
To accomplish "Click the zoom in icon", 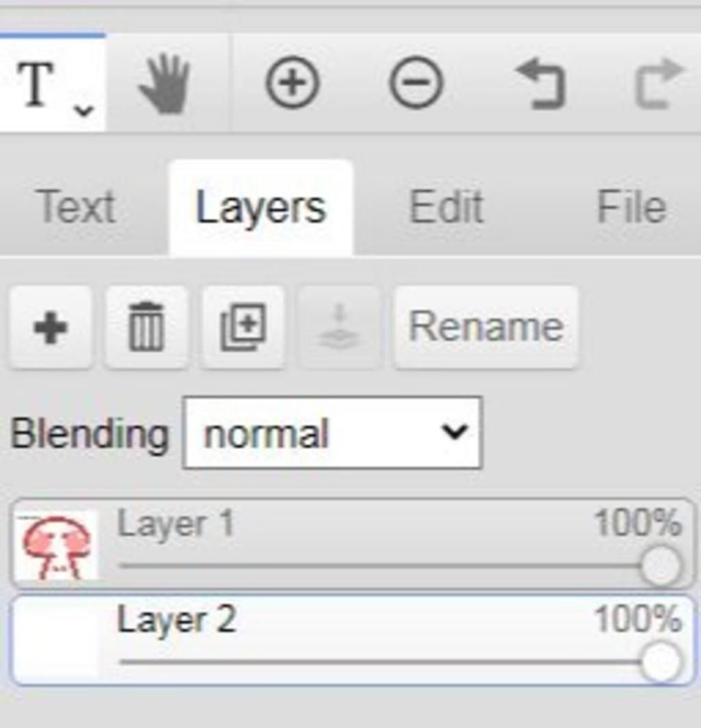I will click(292, 83).
